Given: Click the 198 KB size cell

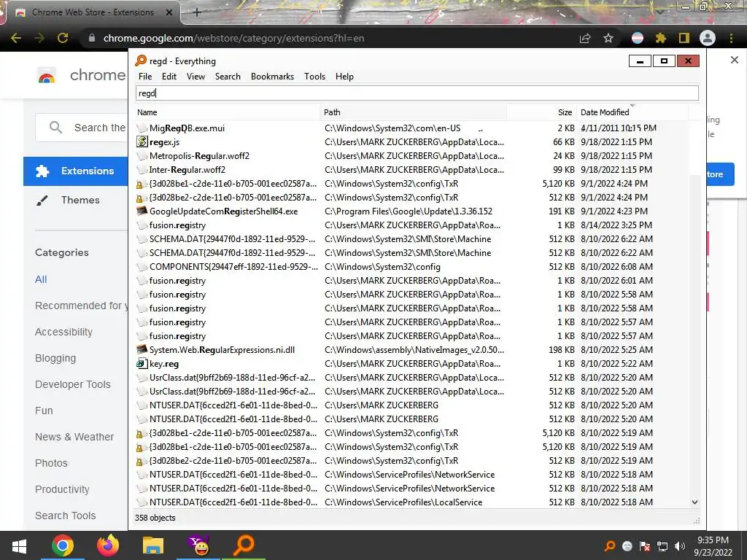Looking at the screenshot, I should click(x=561, y=349).
